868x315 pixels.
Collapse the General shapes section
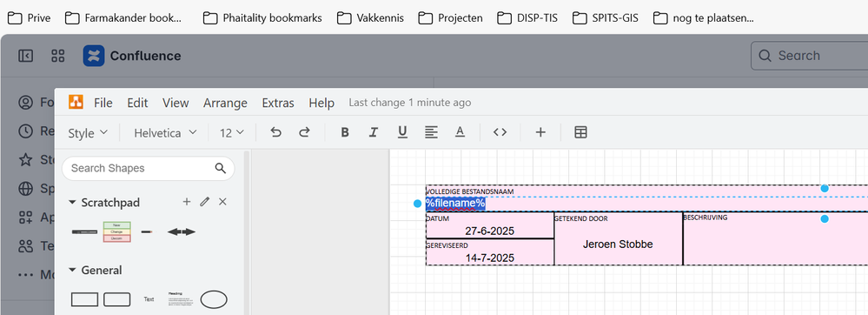pyautogui.click(x=72, y=270)
